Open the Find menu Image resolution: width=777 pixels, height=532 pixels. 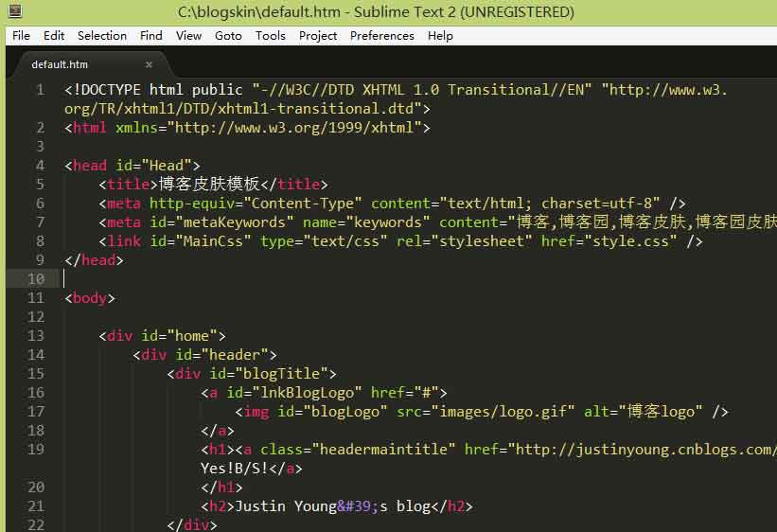pos(151,36)
